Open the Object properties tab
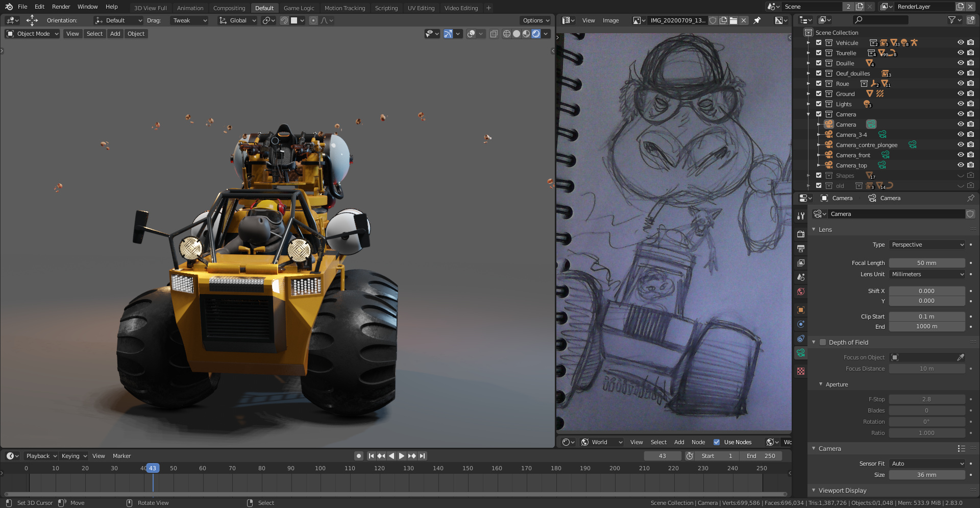The image size is (980, 508). 801,310
